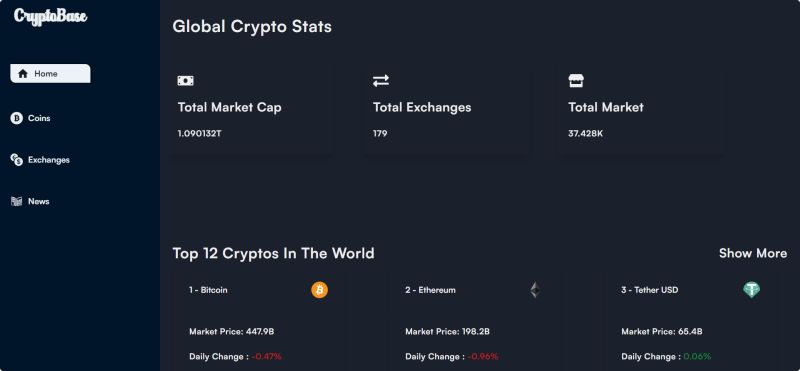
Task: Click the Ethereum diamond logo
Action: pyautogui.click(x=535, y=290)
